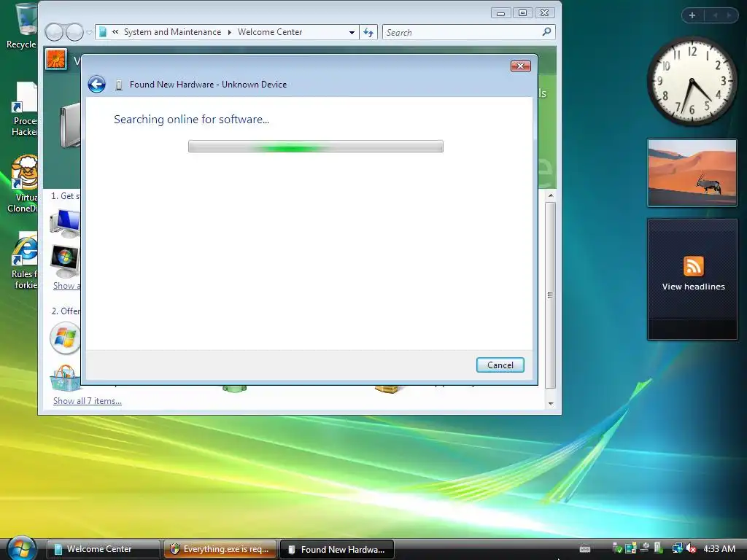
Task: Open Windows logo icon under Offers
Action: pos(65,338)
